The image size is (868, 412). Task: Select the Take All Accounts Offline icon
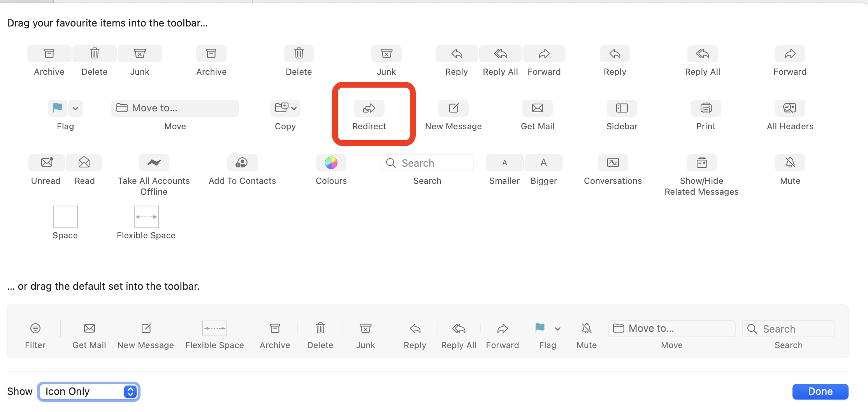coord(154,162)
